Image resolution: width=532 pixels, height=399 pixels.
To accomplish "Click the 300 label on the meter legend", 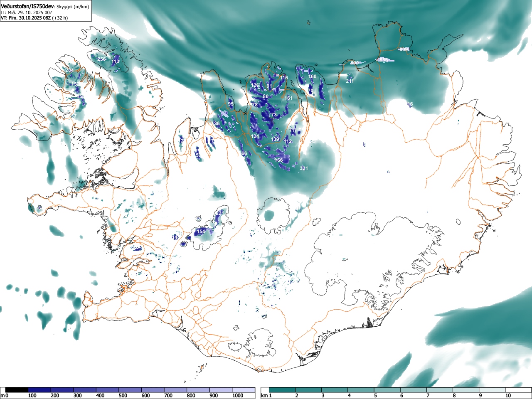I will [x=78, y=396].
